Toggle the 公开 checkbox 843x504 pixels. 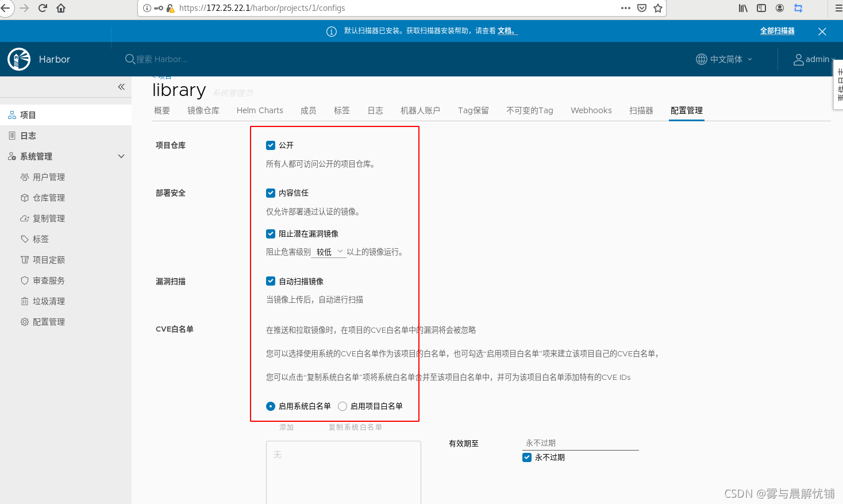coord(271,145)
